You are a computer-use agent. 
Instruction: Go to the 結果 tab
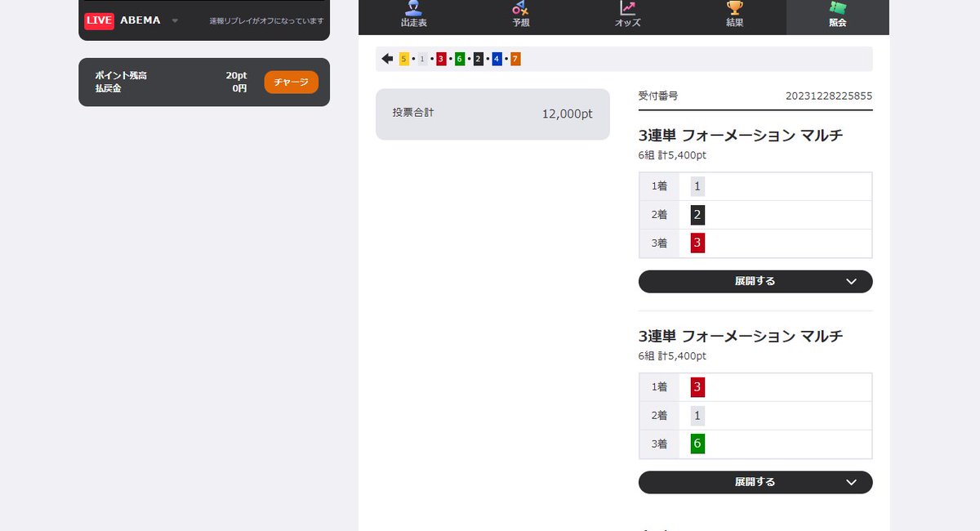pyautogui.click(x=735, y=16)
